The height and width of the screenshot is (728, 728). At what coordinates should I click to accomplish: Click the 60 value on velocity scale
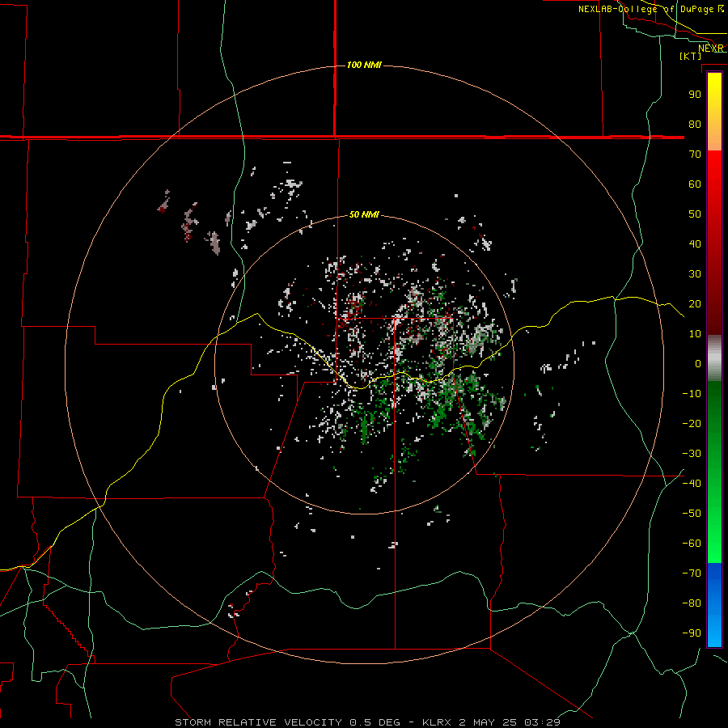point(695,184)
